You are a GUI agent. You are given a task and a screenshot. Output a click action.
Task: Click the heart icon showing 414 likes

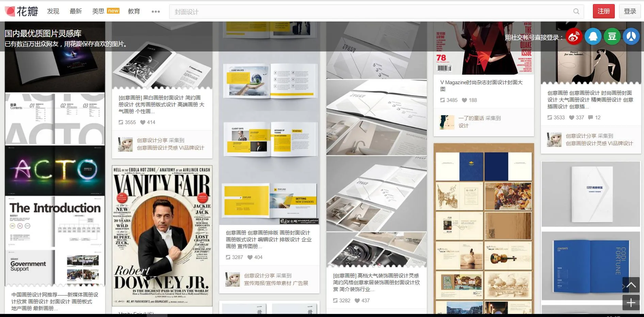coord(143,122)
